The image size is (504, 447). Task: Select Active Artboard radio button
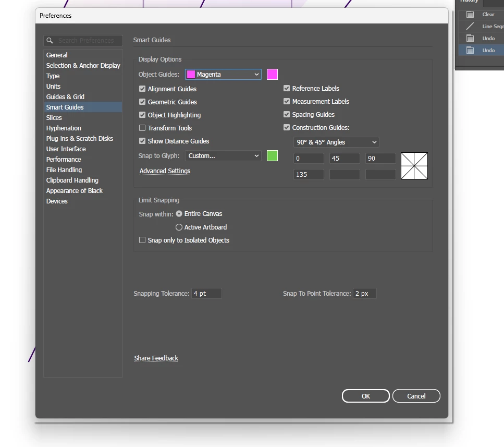(x=179, y=227)
